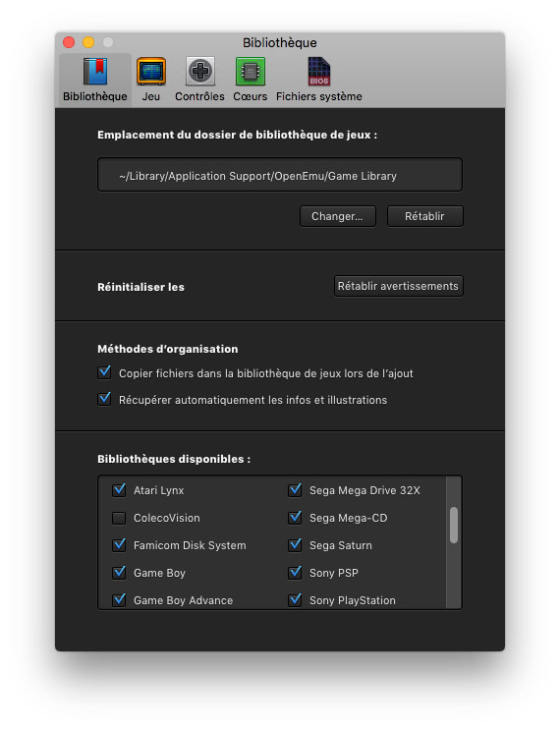
Task: Click the Rétablir button
Action: pyautogui.click(x=425, y=216)
